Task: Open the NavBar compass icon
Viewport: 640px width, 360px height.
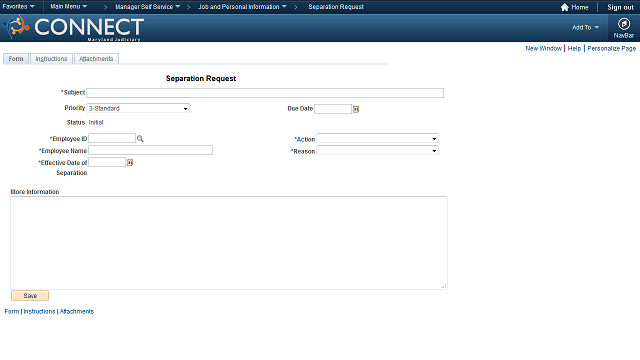Action: tap(623, 24)
